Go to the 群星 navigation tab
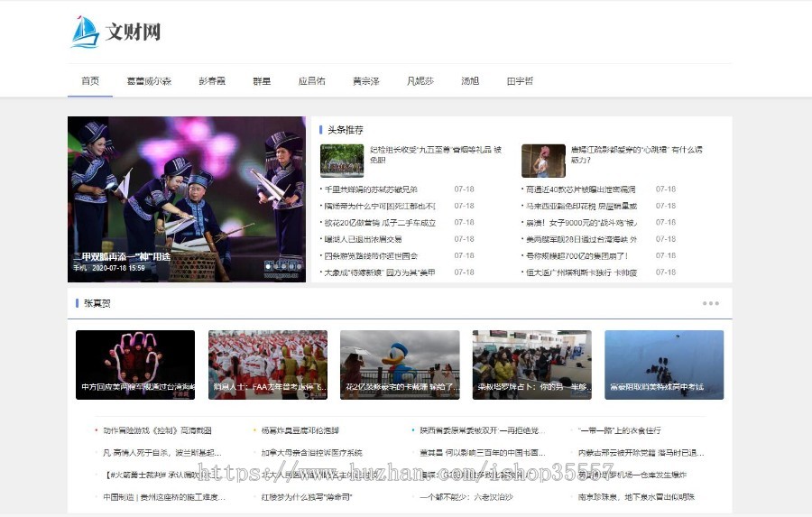Viewport: 812px width, 517px height. (262, 81)
